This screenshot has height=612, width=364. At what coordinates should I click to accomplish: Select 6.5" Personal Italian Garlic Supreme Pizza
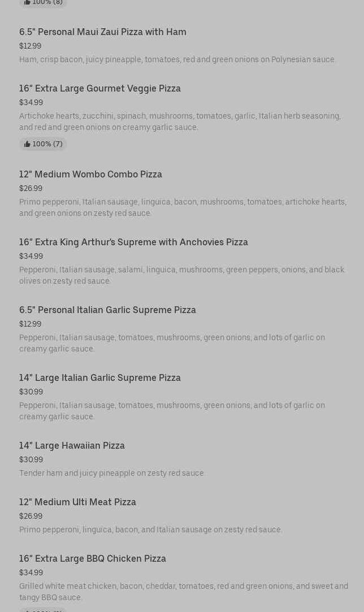(107, 310)
